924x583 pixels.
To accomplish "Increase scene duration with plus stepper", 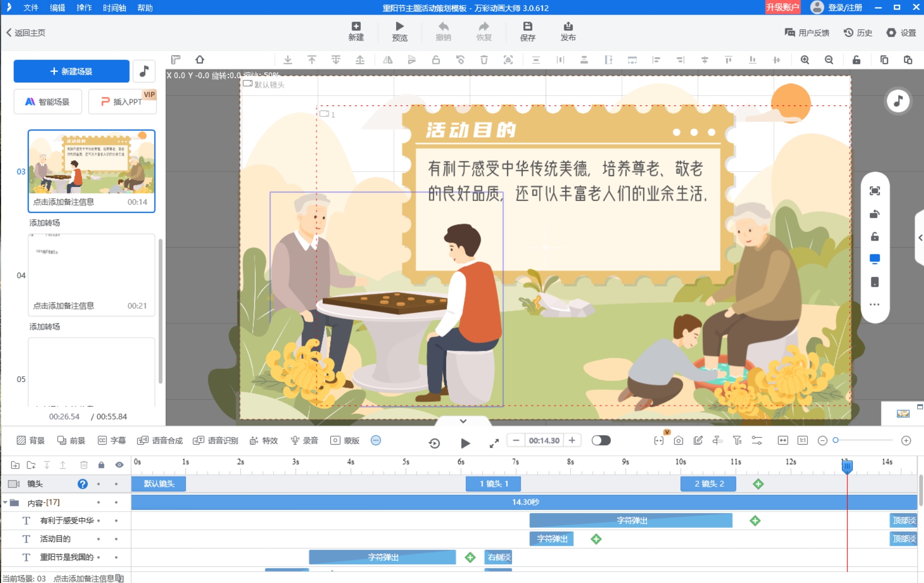I will pos(572,441).
